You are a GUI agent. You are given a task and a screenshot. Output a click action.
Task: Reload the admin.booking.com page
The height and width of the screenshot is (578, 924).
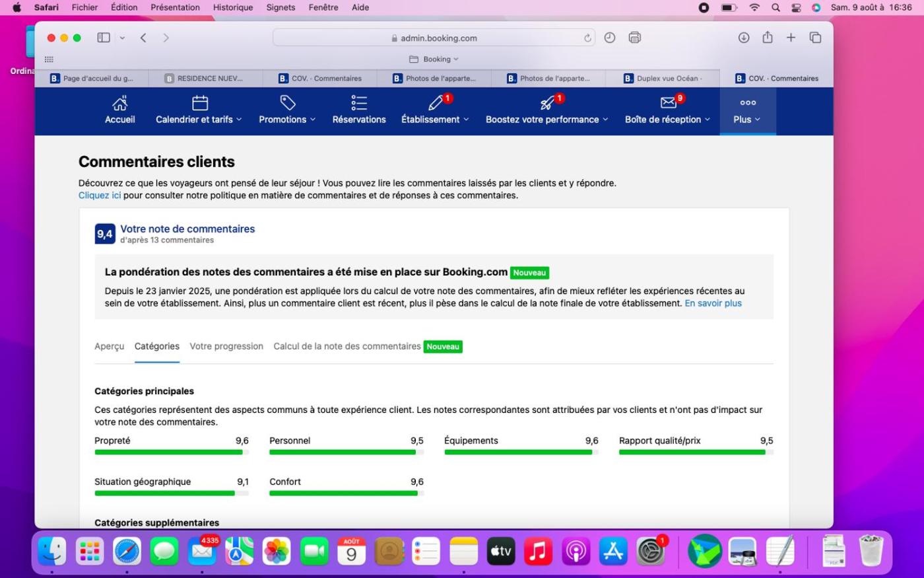pos(587,38)
